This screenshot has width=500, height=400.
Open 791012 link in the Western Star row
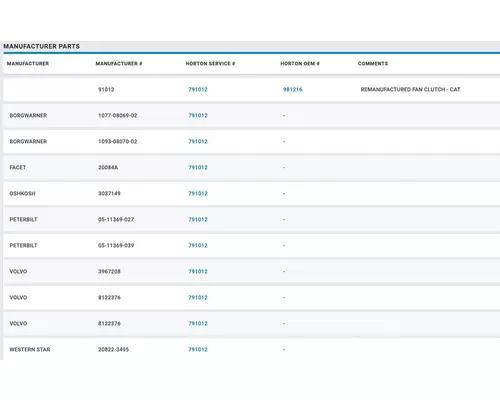tap(198, 349)
